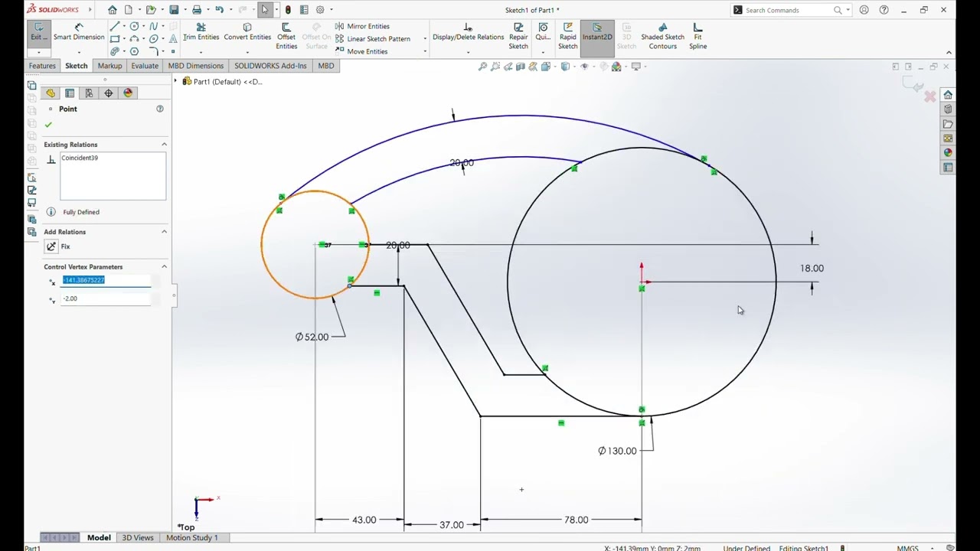980x551 pixels.
Task: Open Display/Delete Relations dropdown arrow
Action: [x=468, y=51]
